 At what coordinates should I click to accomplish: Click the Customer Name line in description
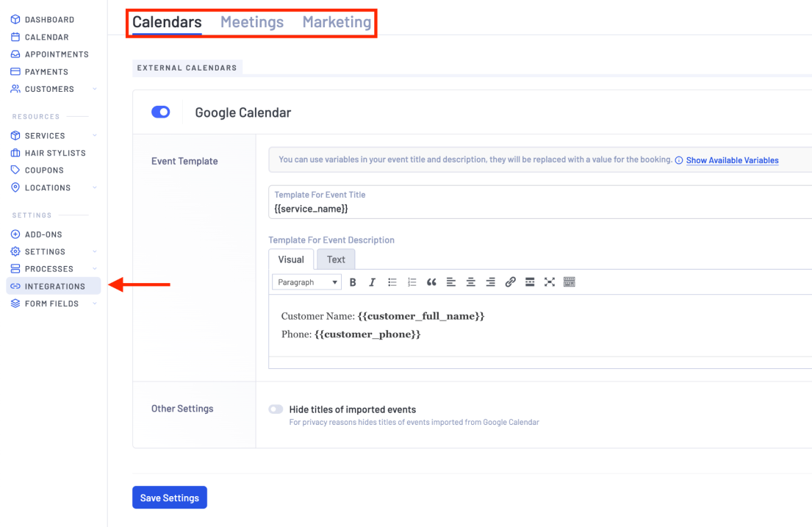tap(383, 316)
